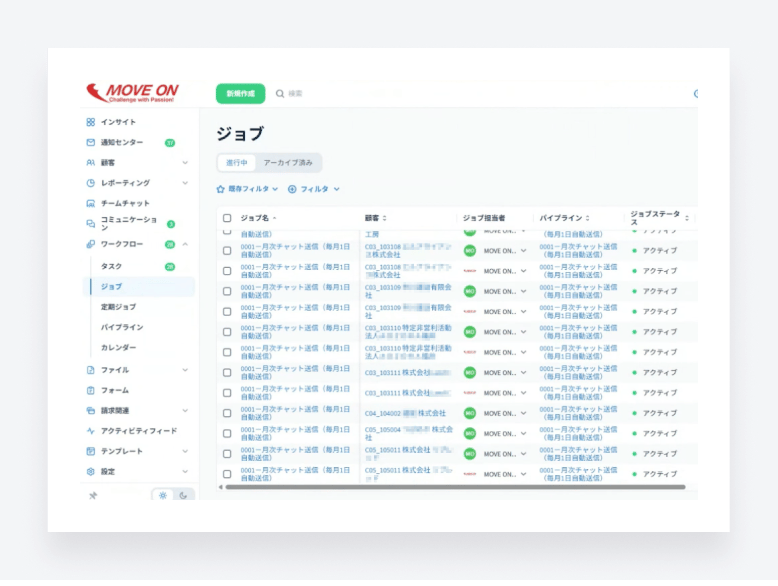Open パイプライン in the sidebar
The image size is (778, 586).
pyautogui.click(x=122, y=327)
